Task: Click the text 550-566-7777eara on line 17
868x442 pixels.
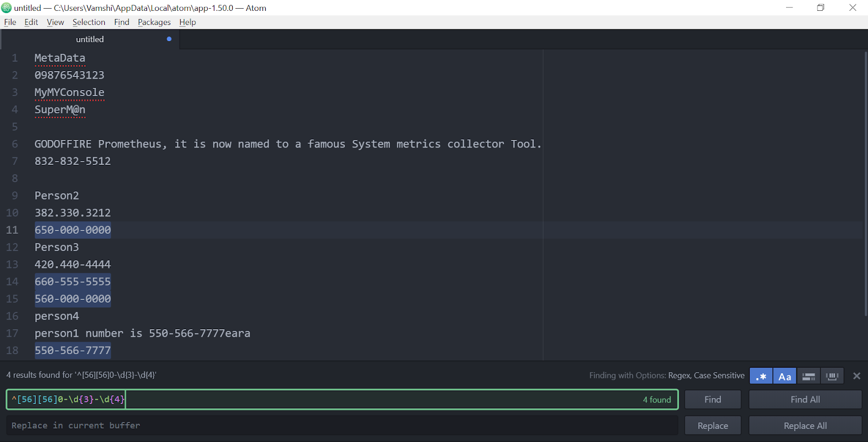Action: [x=200, y=334]
